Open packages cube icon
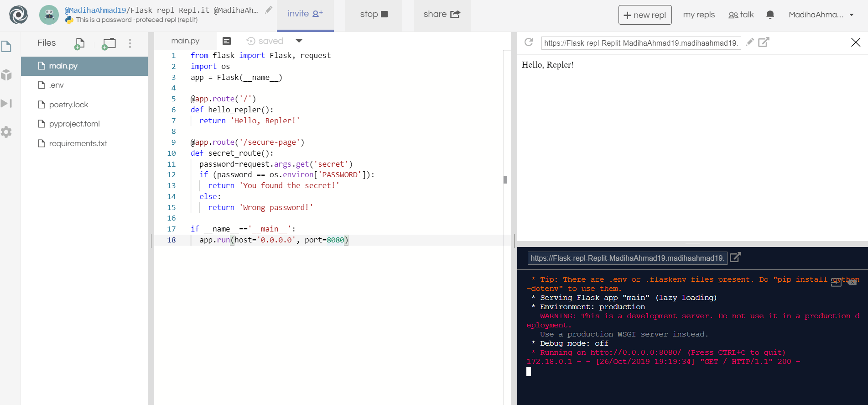This screenshot has width=868, height=405. tap(6, 75)
